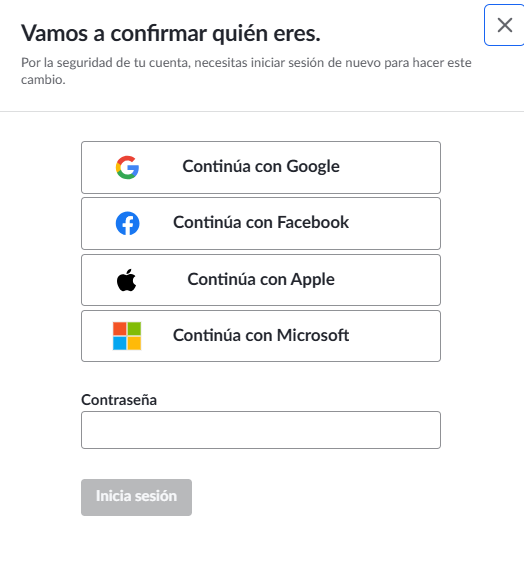Click the Google logo icon
The width and height of the screenshot is (524, 574).
click(127, 167)
